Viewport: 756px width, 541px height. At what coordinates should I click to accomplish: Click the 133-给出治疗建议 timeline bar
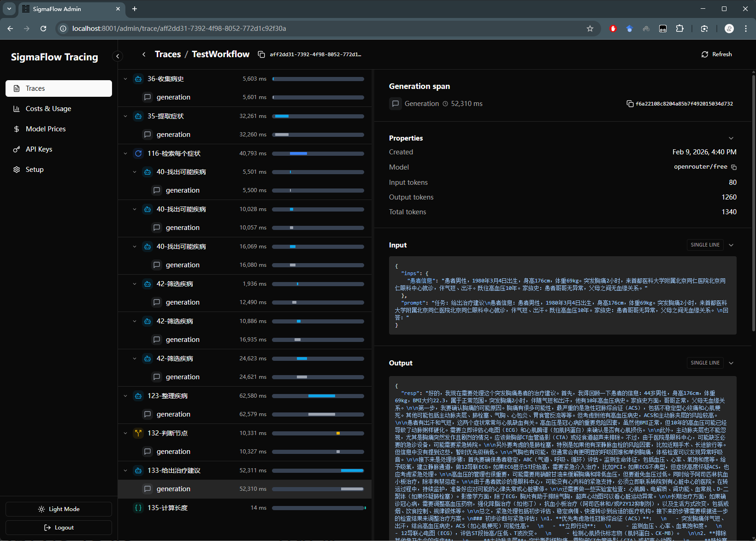352,470
